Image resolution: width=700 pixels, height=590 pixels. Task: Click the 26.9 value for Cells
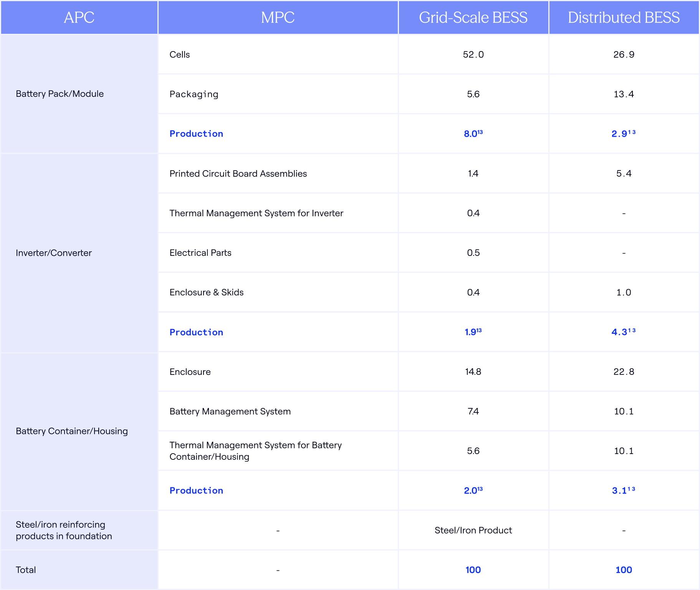(624, 55)
